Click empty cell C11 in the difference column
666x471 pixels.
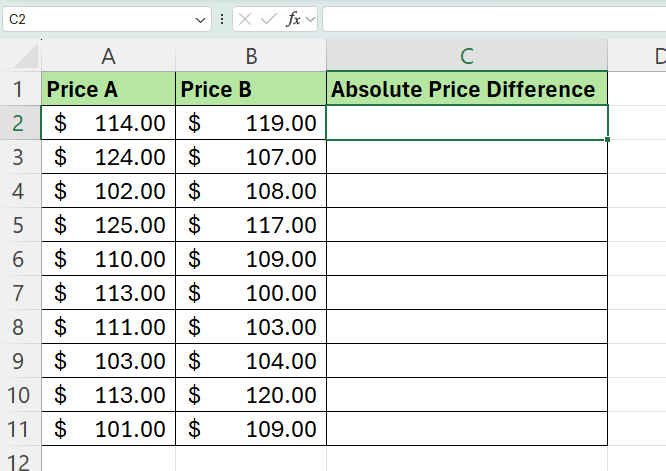467,429
